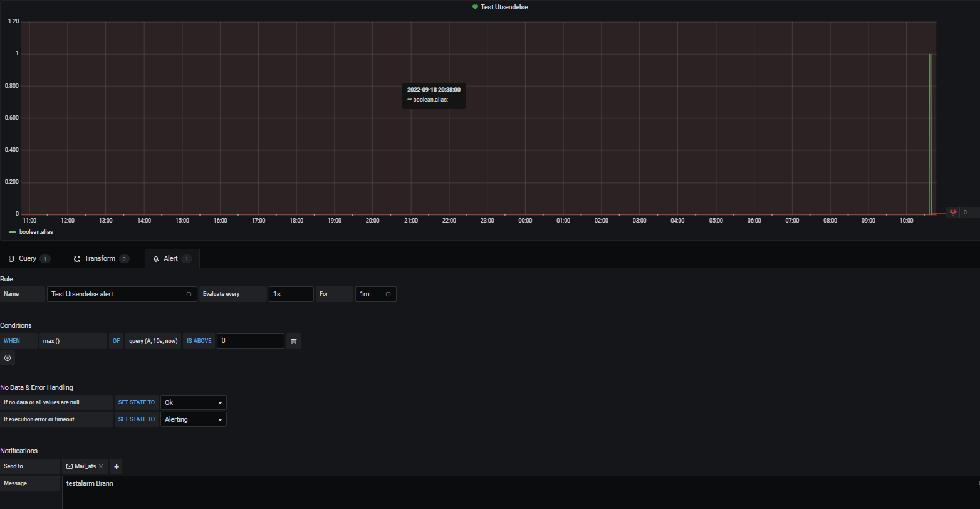Click the info icon in the For field

[388, 294]
